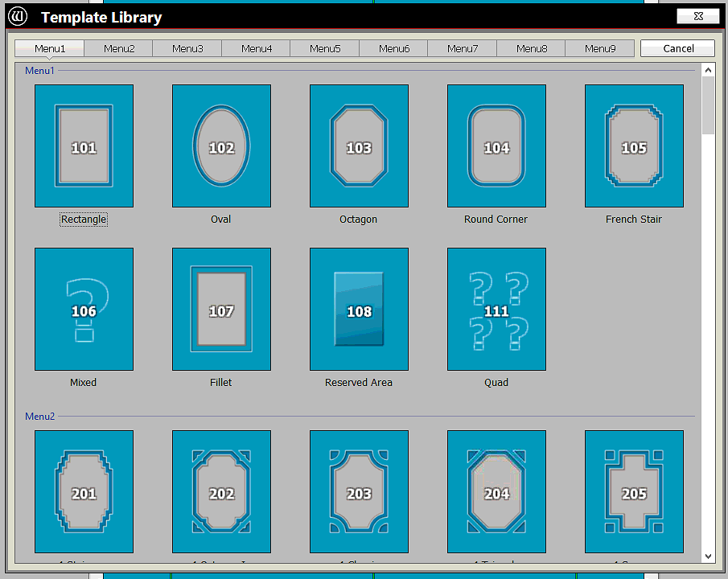The width and height of the screenshot is (728, 579).
Task: Select template 201 in Menu2 section
Action: [84, 492]
